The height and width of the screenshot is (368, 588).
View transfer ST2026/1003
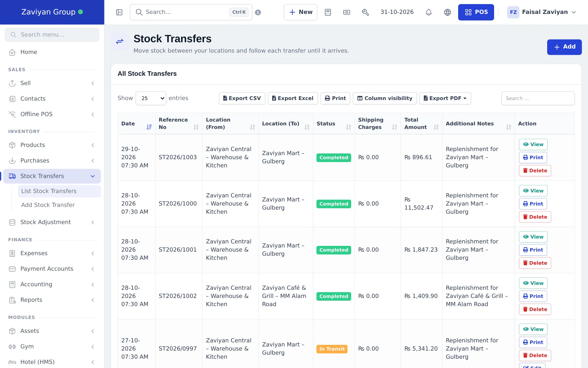coord(533,144)
